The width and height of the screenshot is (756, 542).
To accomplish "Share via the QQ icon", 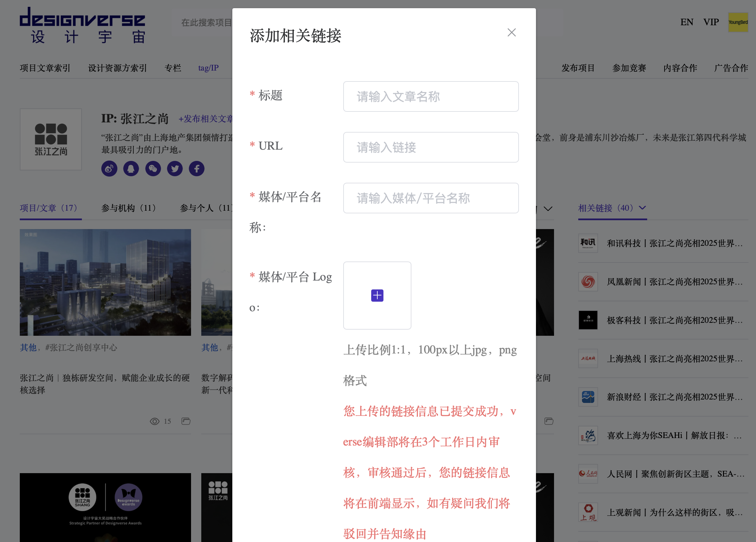I will point(131,168).
